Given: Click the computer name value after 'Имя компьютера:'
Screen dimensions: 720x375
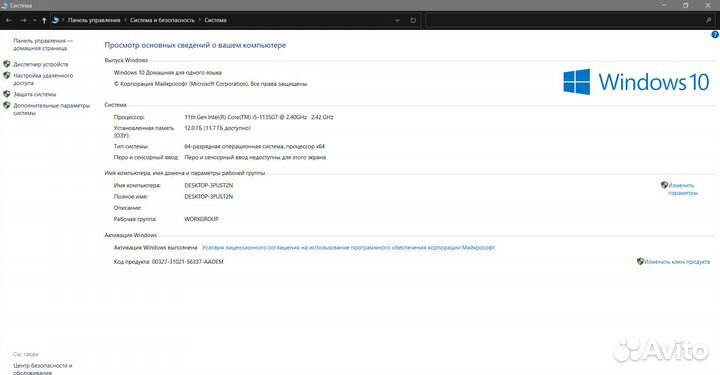Looking at the screenshot, I should coord(208,185).
